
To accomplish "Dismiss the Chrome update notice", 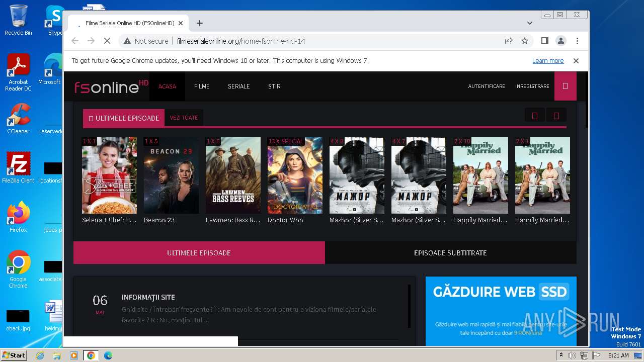I will 576,60.
